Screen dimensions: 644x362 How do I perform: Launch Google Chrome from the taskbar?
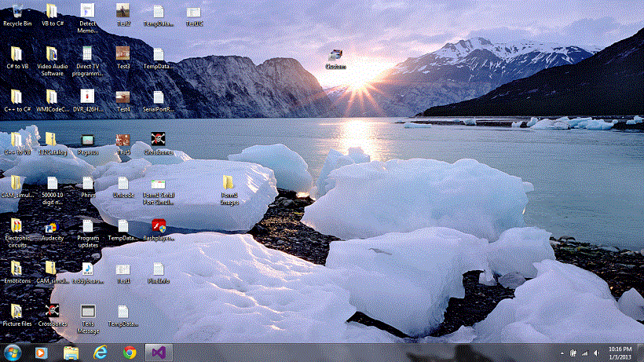pos(130,353)
